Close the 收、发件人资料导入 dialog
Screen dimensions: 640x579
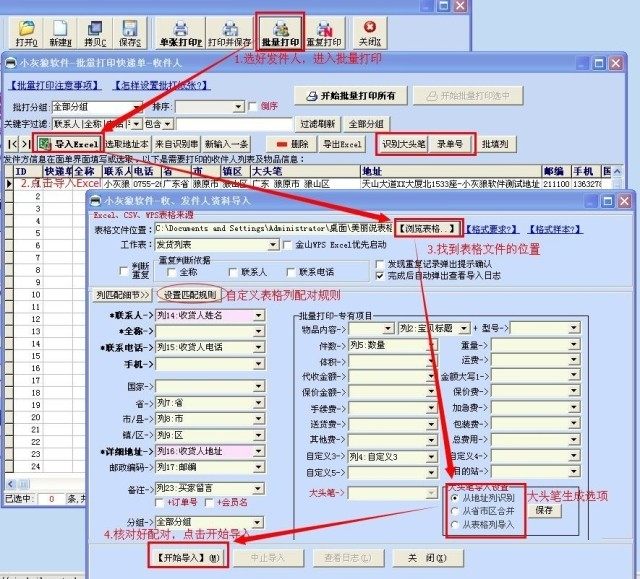click(x=624, y=201)
